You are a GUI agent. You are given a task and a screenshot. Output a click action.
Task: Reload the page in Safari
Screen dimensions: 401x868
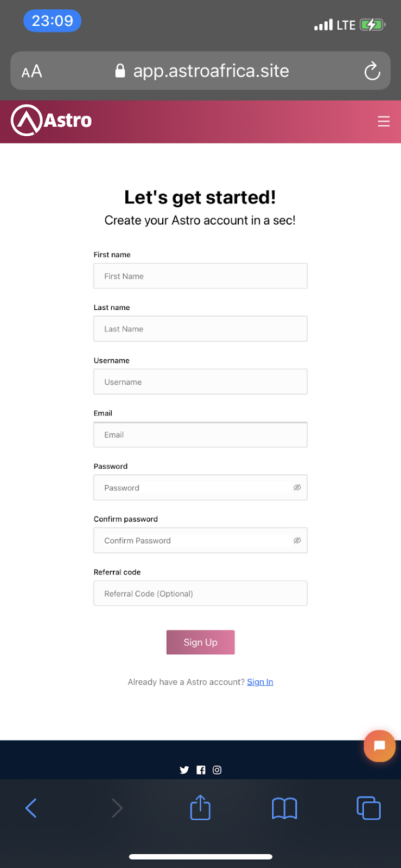pyautogui.click(x=372, y=71)
